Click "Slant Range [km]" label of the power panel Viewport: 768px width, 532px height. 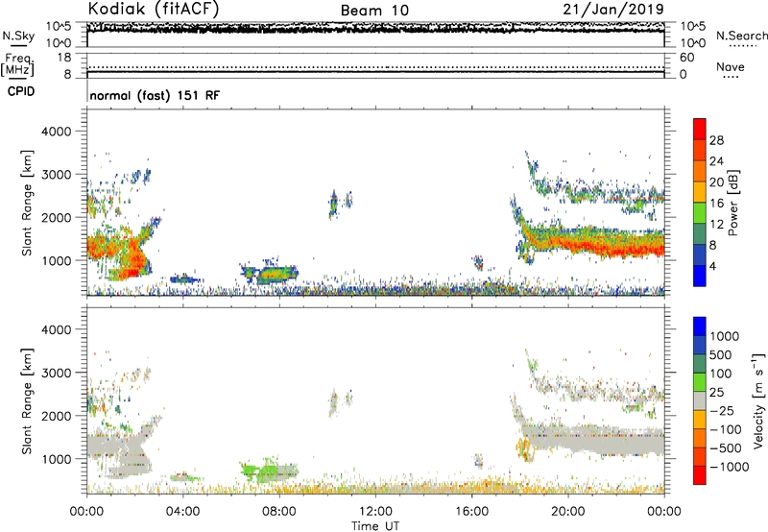[27, 203]
